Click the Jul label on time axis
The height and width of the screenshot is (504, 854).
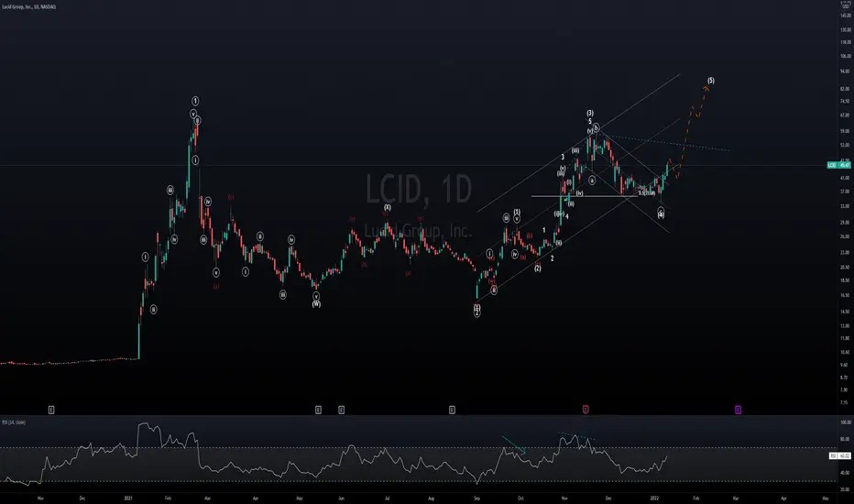pos(388,498)
